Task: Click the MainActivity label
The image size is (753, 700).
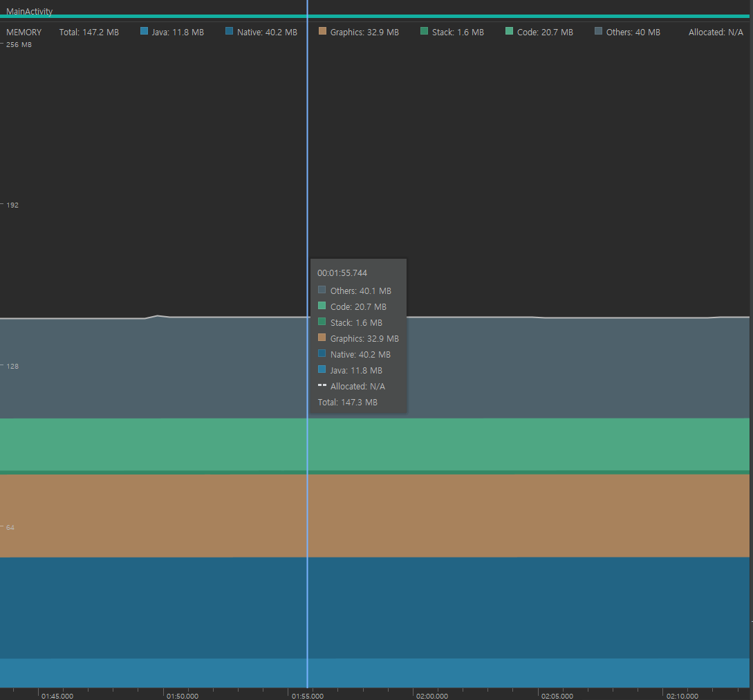Action: pos(29,11)
